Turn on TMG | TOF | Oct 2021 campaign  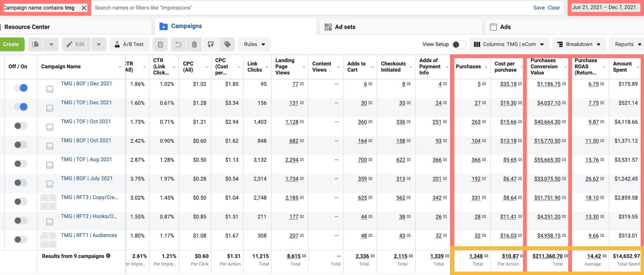21,125
